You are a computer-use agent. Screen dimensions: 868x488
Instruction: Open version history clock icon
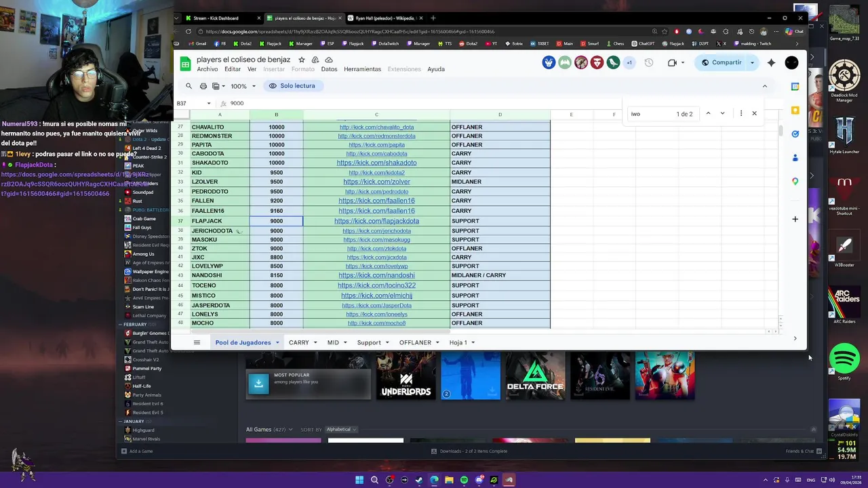649,62
